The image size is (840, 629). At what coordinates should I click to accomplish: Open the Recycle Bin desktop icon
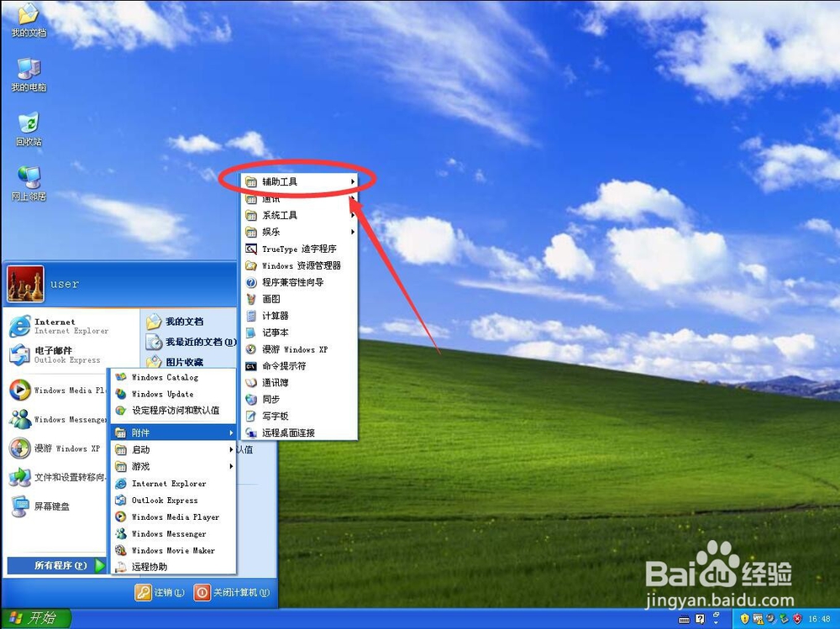[29, 129]
